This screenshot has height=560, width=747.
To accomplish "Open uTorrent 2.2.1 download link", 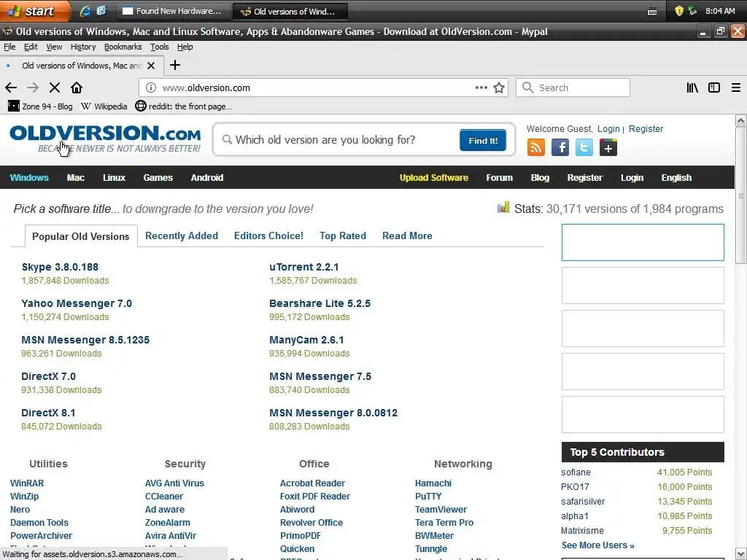I will 304,267.
